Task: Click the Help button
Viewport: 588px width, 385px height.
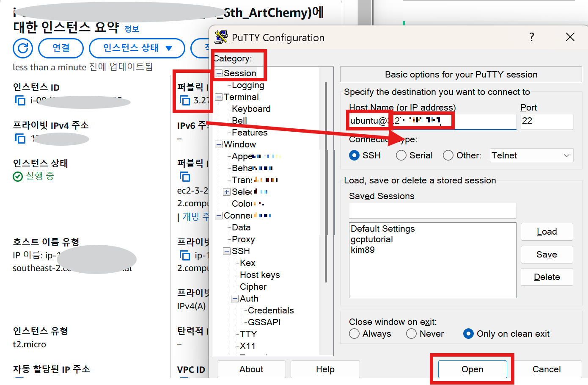Action: [325, 369]
